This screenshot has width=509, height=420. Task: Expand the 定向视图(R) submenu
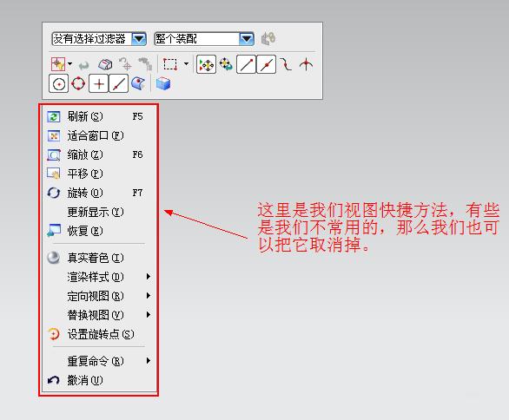pyautogui.click(x=98, y=296)
